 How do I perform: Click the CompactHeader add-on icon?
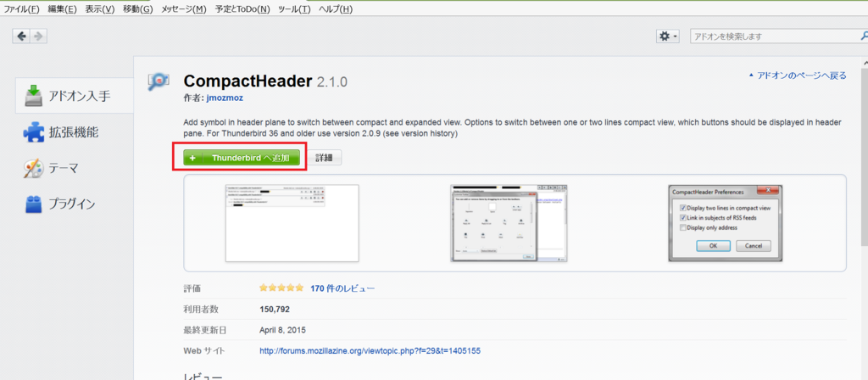tap(159, 82)
